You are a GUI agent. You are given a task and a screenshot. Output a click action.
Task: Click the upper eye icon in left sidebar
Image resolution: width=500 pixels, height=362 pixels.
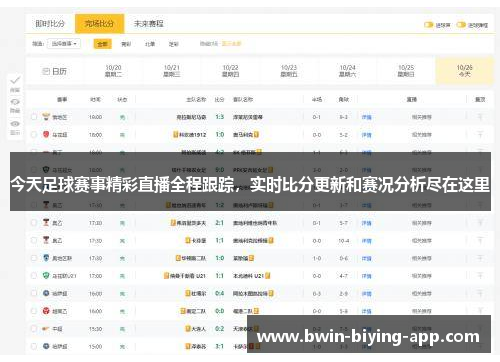point(15,102)
